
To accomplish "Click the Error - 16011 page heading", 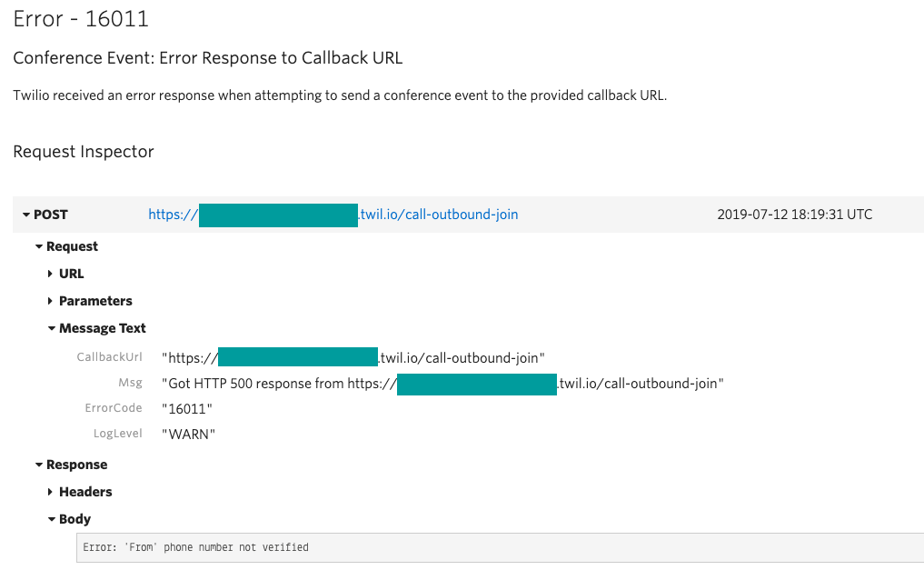I will click(x=80, y=18).
